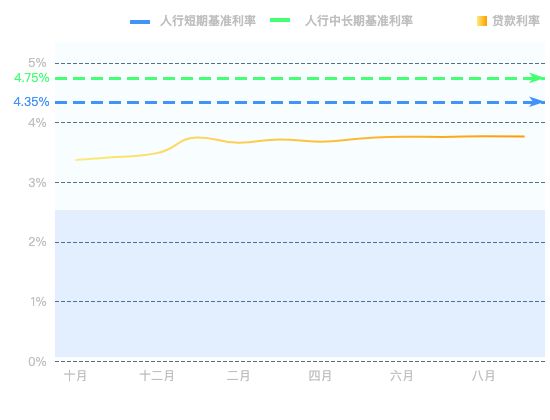Click the 六月 x-axis label
This screenshot has width=550, height=420.
point(402,376)
